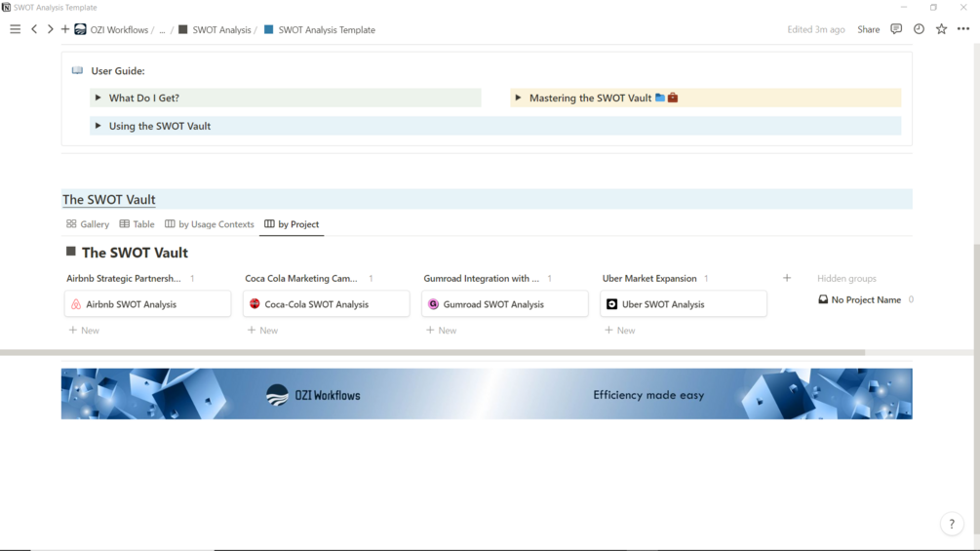
Task: Open the comments panel icon
Action: pyautogui.click(x=896, y=29)
